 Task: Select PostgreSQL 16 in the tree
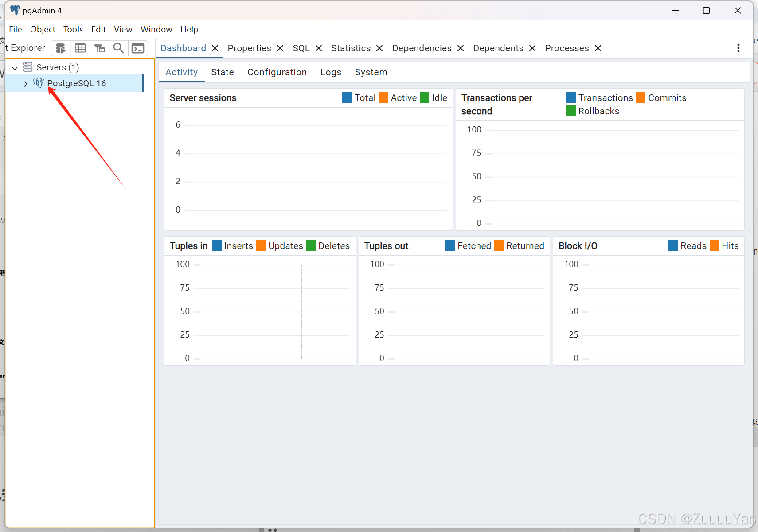coord(74,83)
